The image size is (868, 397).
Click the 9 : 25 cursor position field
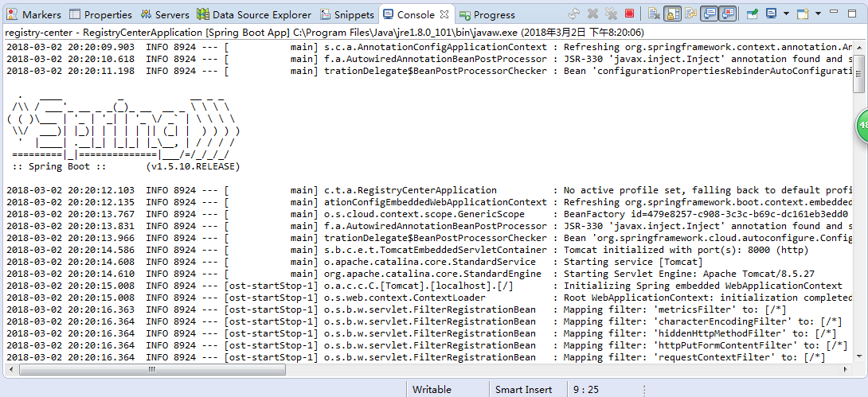tap(586, 389)
